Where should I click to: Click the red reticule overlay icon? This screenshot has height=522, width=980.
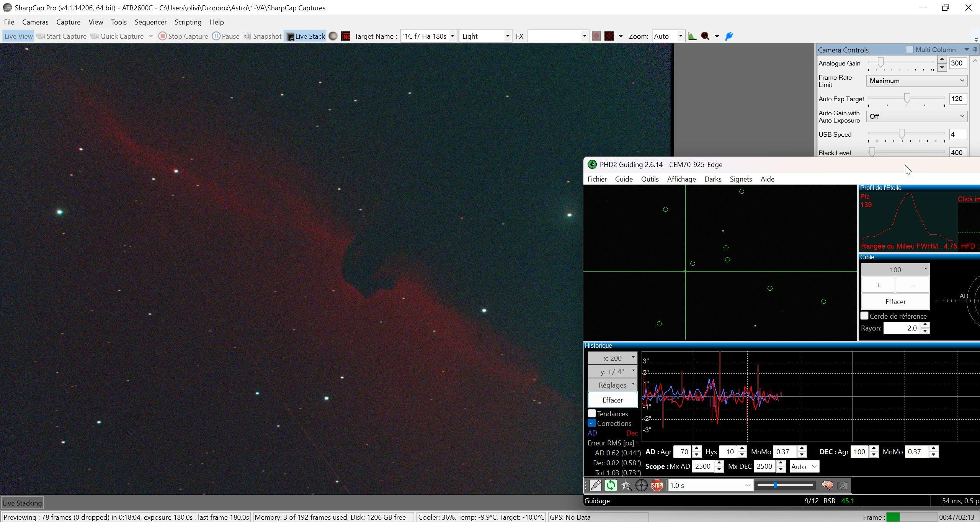(609, 36)
